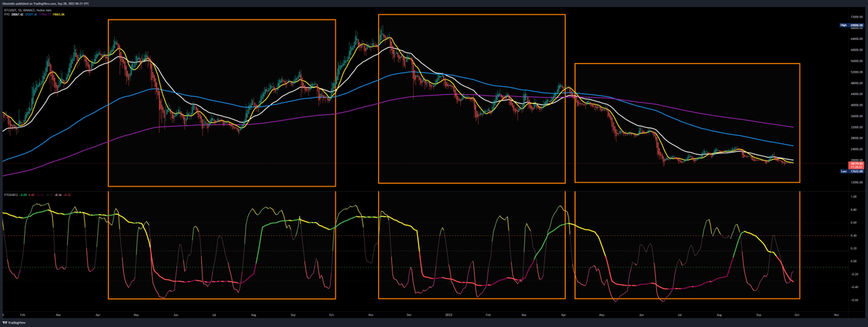Viewport: 868px width, 327px height.
Task: Click the Low 17622.00 price label
Action: click(851, 171)
